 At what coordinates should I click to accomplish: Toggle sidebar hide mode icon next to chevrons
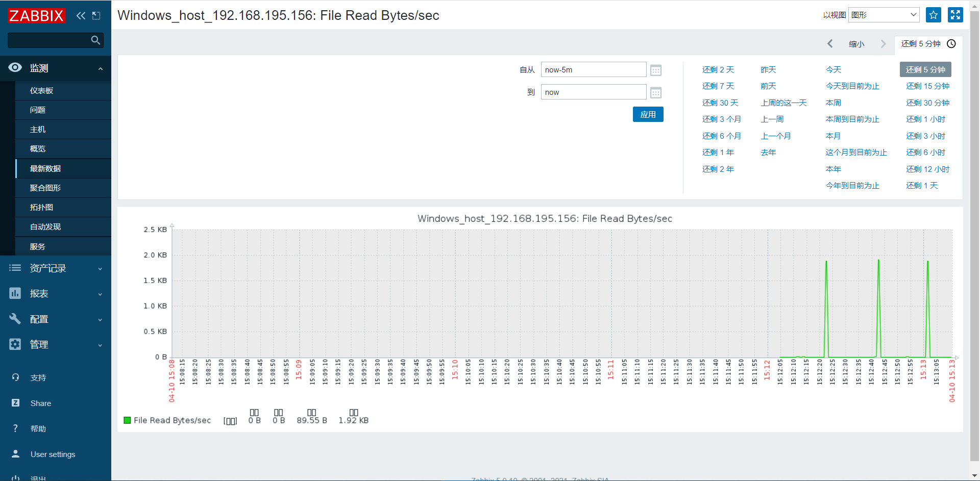[x=96, y=16]
